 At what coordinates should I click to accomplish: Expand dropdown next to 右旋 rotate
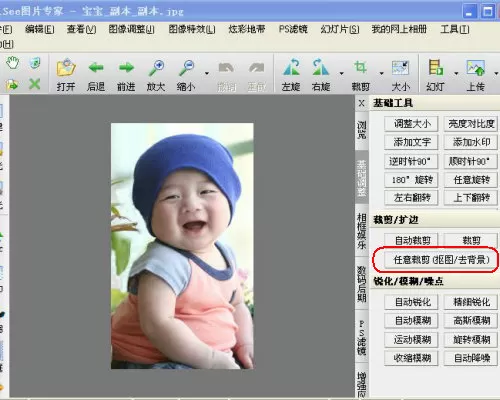341,73
